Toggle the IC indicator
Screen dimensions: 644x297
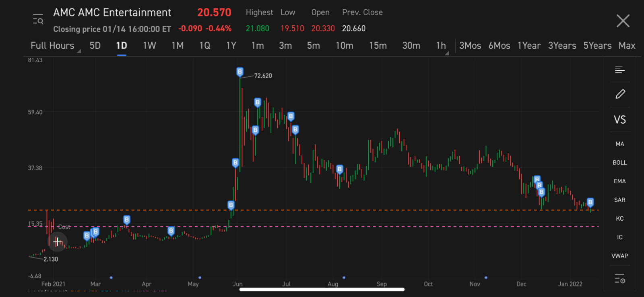point(620,237)
